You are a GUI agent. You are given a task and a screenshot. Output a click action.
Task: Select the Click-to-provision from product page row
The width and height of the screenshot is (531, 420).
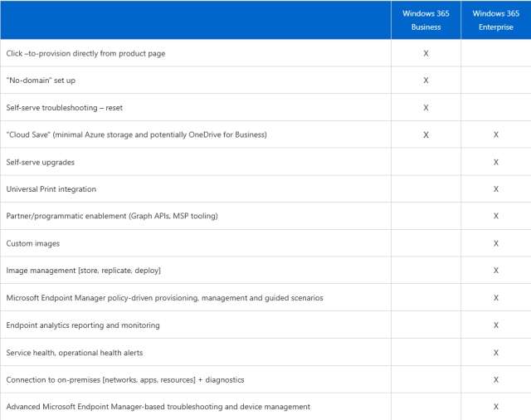pyautogui.click(x=85, y=53)
